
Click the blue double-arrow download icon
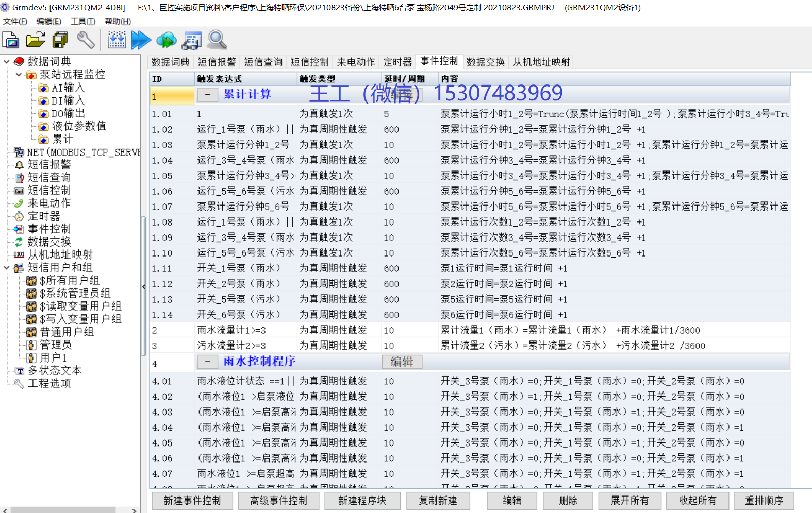pyautogui.click(x=141, y=40)
